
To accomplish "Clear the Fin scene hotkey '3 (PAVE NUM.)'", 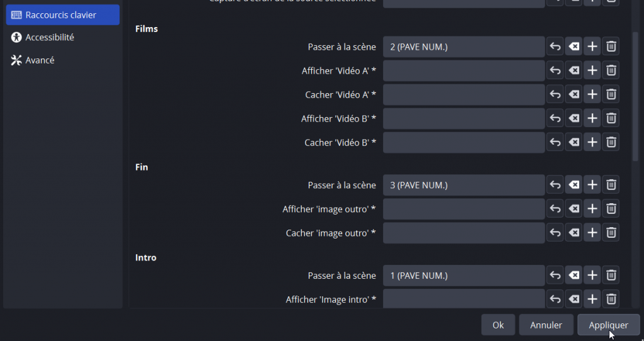I will (574, 185).
